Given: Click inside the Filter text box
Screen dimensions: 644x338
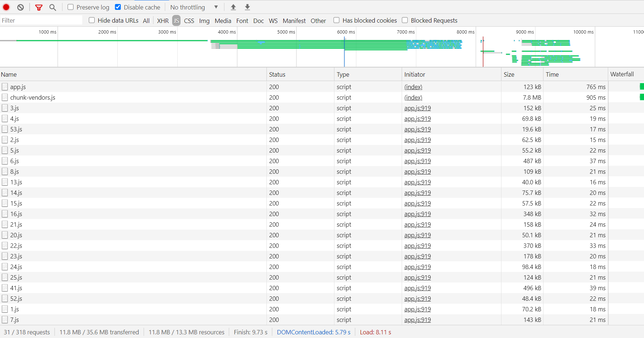Looking at the screenshot, I should 41,20.
